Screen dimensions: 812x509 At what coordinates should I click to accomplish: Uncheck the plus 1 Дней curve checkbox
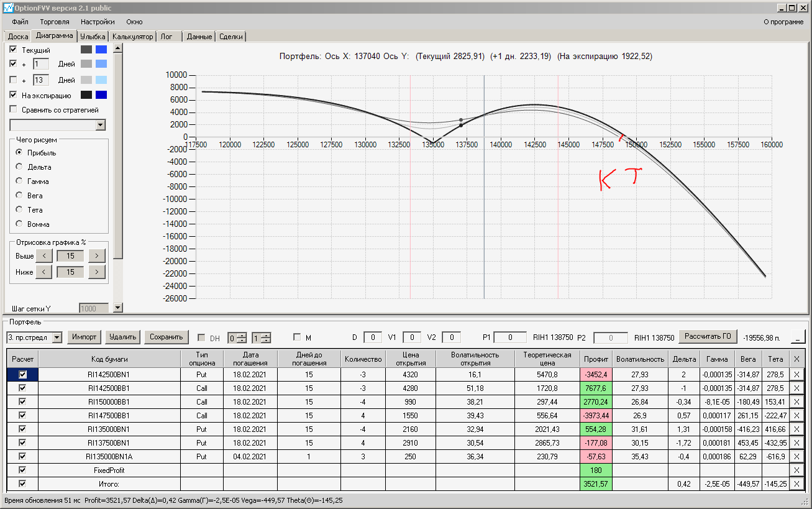[14, 64]
